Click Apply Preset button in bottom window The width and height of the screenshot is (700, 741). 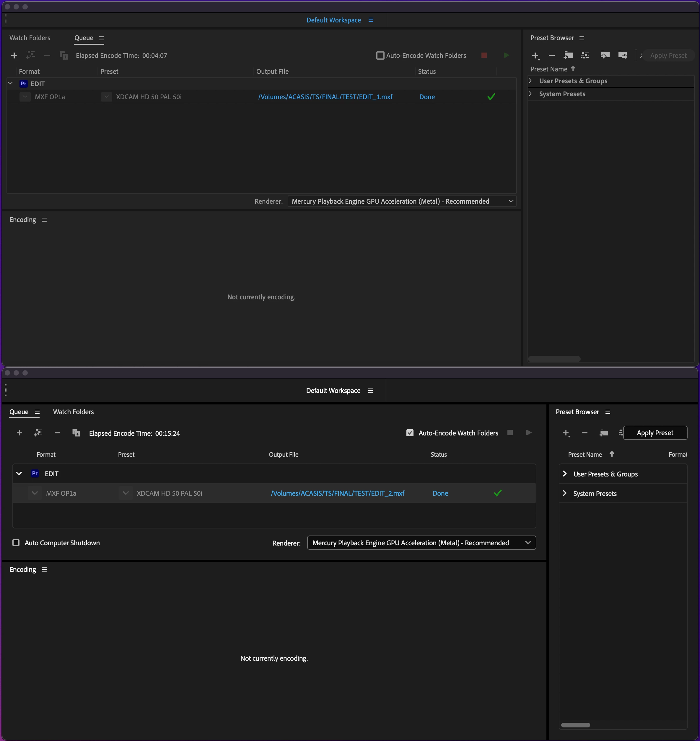655,432
